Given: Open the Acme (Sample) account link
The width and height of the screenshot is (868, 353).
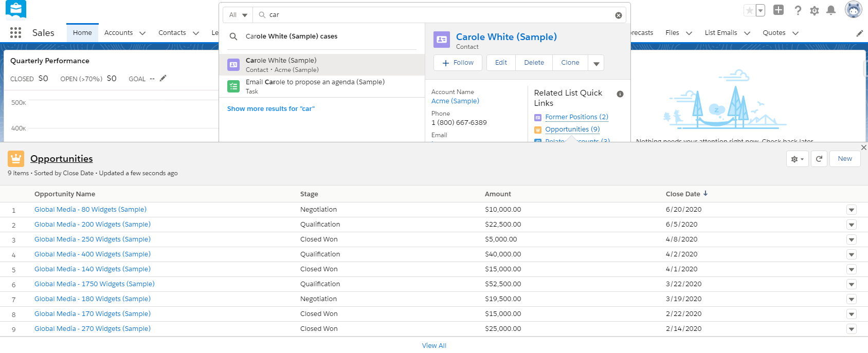Looking at the screenshot, I should pos(455,101).
